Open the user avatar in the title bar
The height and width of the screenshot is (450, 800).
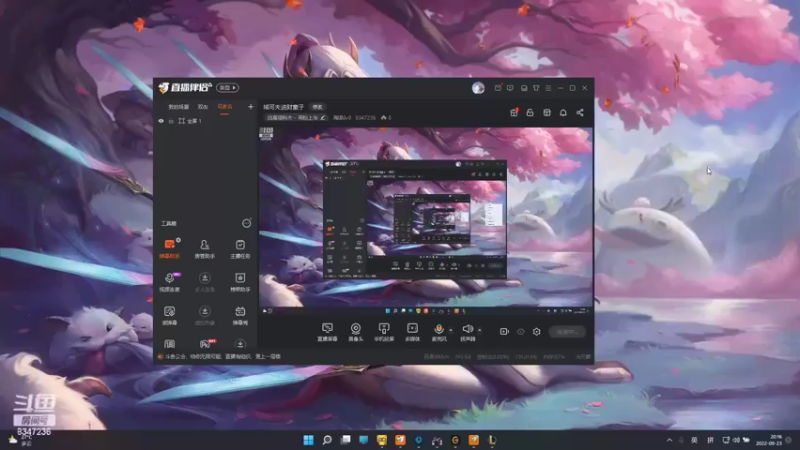coord(478,88)
